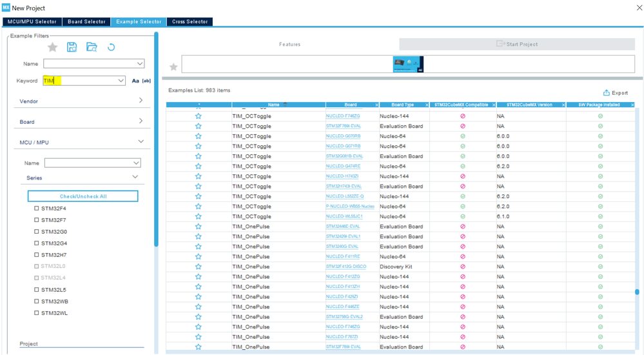Star the STM32446E-EVAL TIM_OnePulse row
This screenshot has width=644, height=355.
[x=199, y=227]
